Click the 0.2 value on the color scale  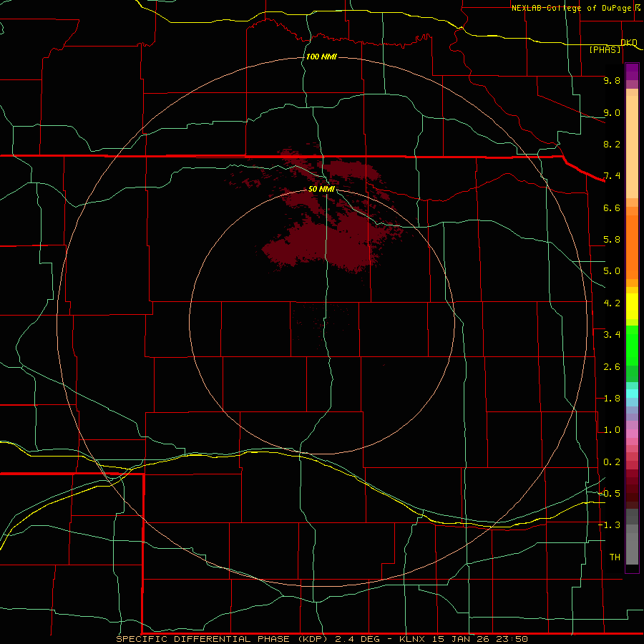612,462
